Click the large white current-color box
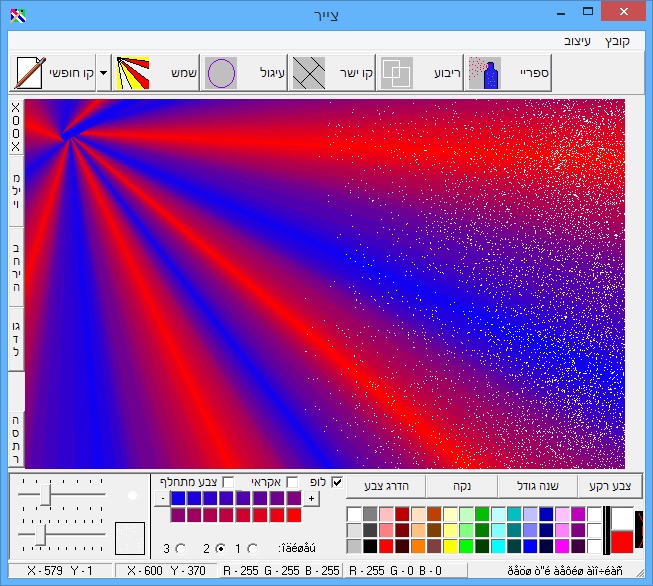653x586 pixels. click(622, 519)
